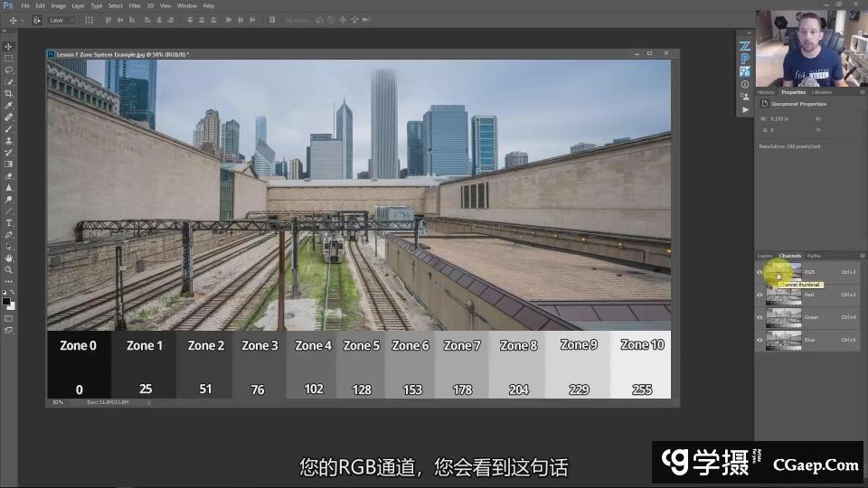Toggle visibility of the Blue channel

759,340
